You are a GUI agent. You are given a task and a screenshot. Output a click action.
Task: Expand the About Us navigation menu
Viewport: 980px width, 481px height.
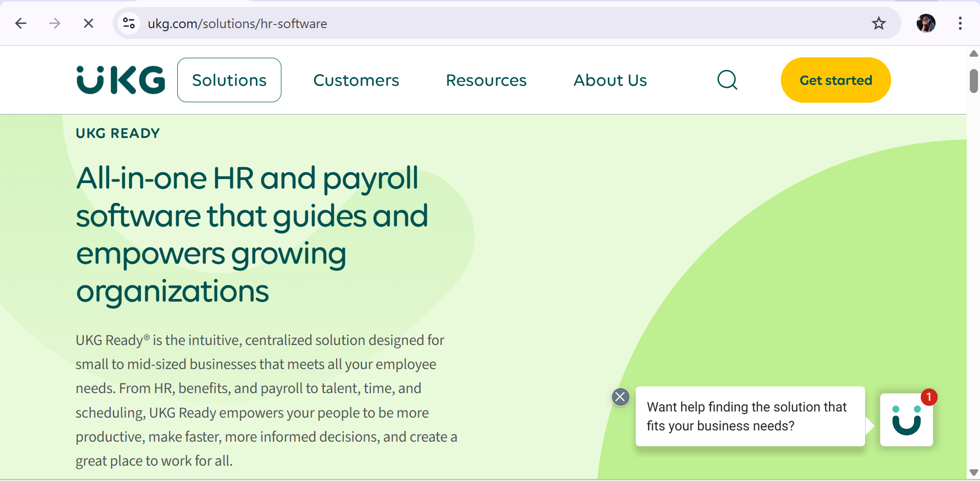point(610,80)
